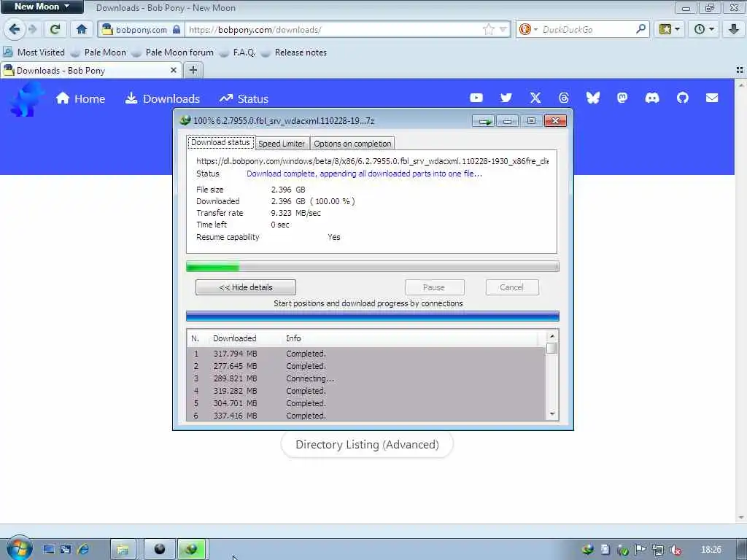Click the green arrow button in download dialog title
747x560 pixels.
point(484,122)
